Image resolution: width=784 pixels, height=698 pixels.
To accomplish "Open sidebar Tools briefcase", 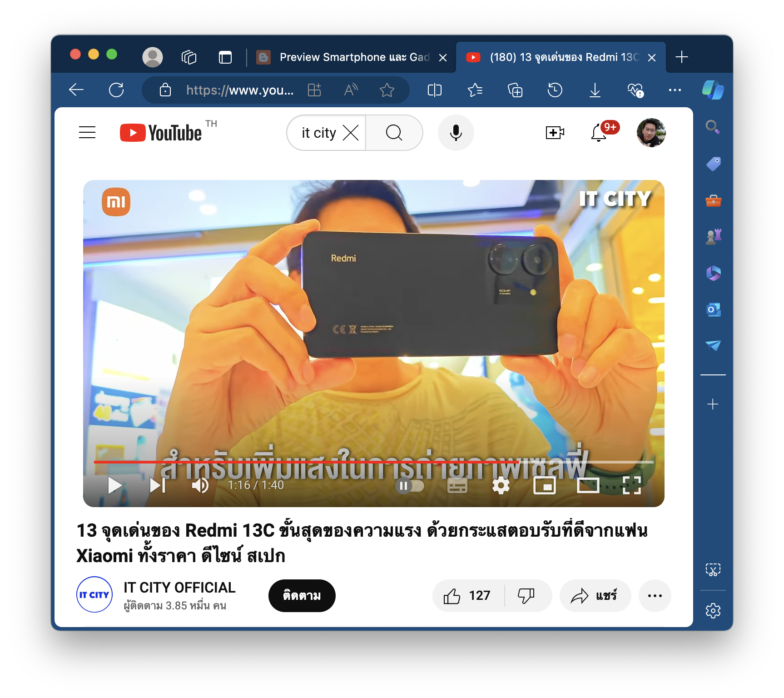I will (713, 200).
